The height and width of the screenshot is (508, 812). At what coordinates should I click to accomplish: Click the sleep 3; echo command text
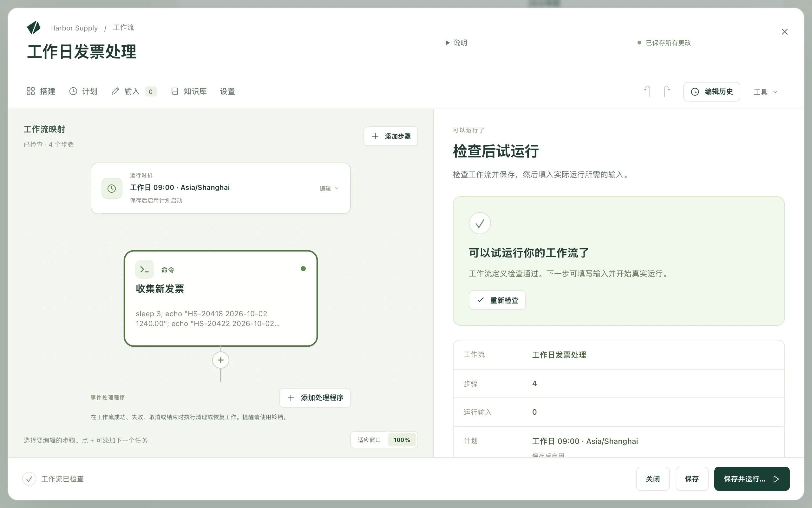click(x=208, y=318)
